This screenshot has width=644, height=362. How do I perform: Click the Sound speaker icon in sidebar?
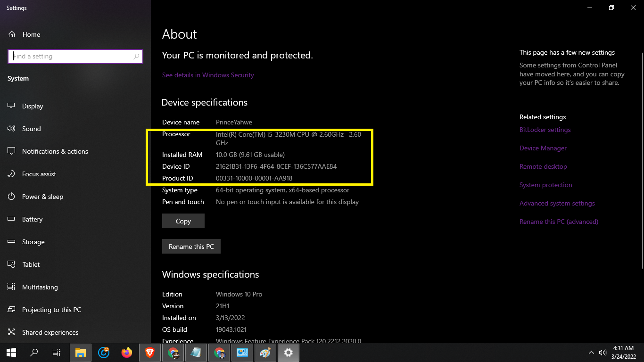point(12,129)
